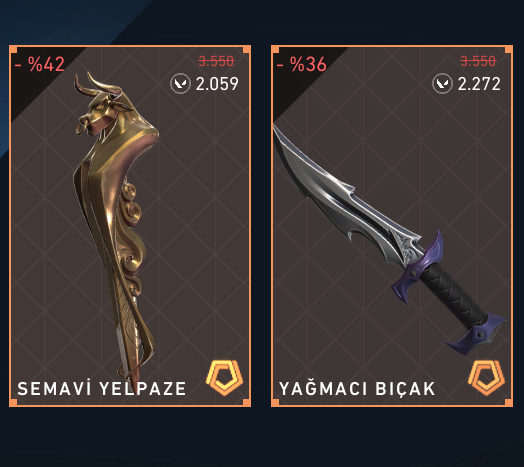Click the -%36 discount badge
The image size is (524, 467).
click(x=301, y=64)
